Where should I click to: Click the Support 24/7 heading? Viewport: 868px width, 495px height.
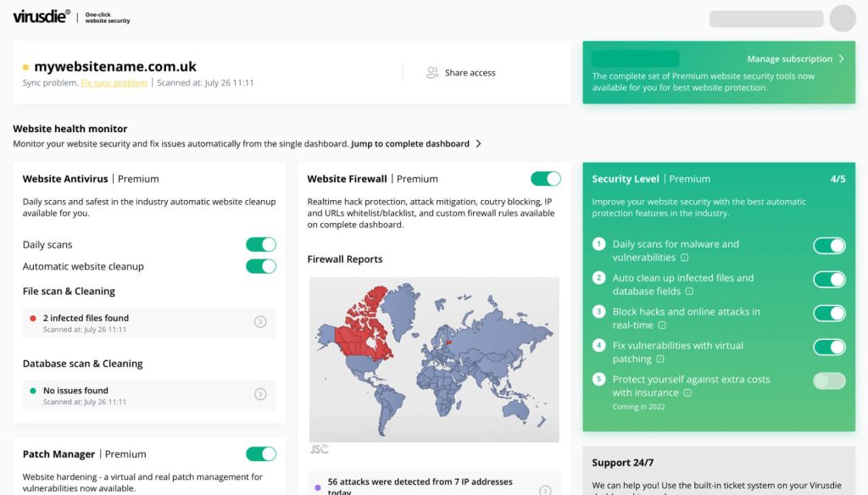click(623, 462)
